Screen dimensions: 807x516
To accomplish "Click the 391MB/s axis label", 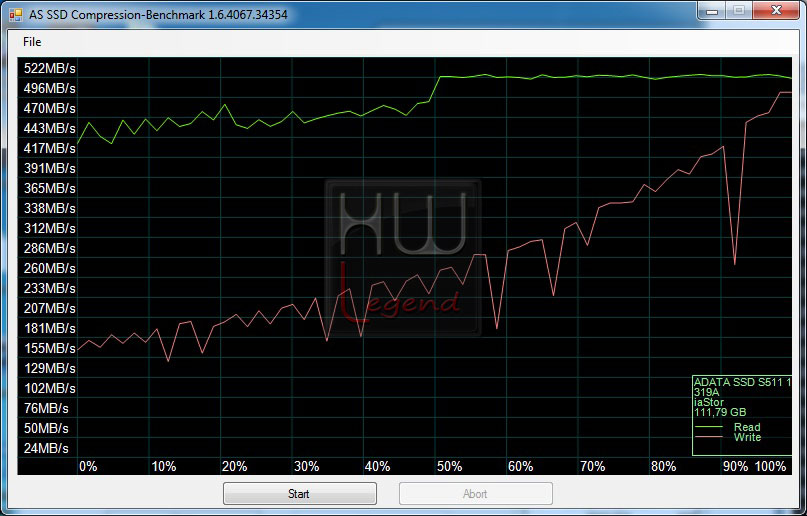I will click(x=49, y=168).
